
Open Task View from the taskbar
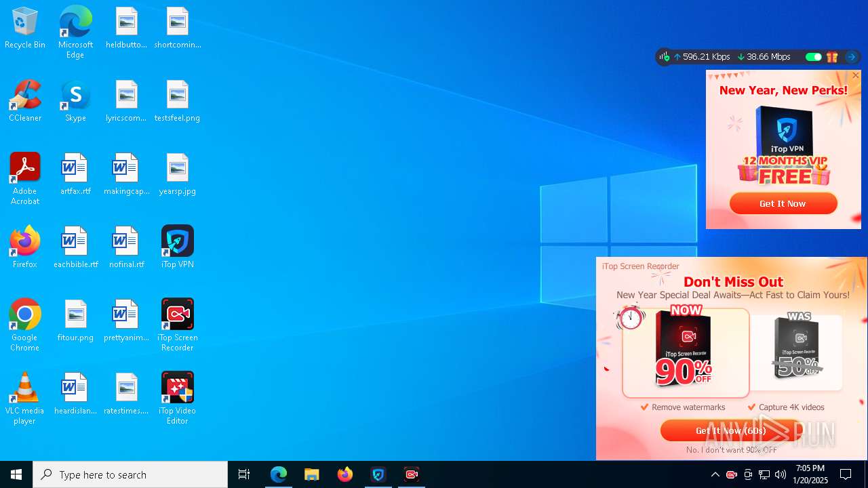[244, 474]
